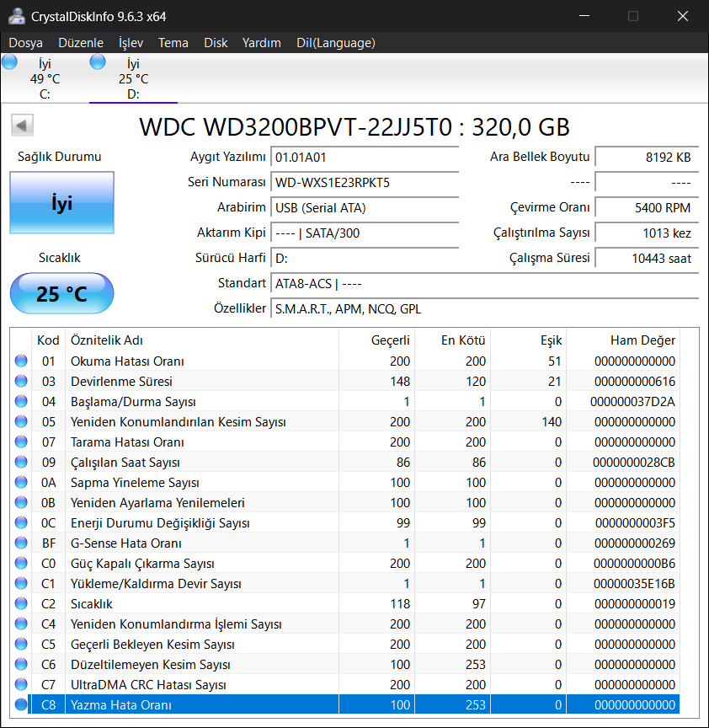The image size is (709, 728).
Task: Open the Dosya menu
Action: click(x=25, y=43)
